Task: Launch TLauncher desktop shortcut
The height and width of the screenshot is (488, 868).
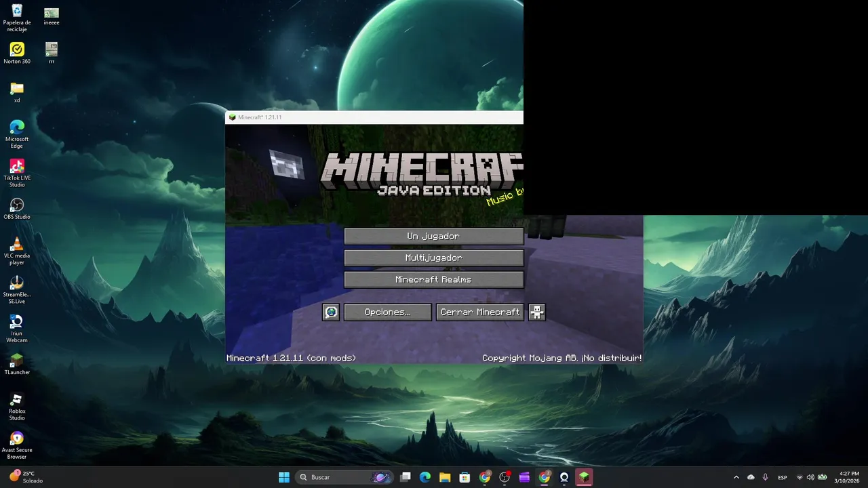Action: point(17,364)
